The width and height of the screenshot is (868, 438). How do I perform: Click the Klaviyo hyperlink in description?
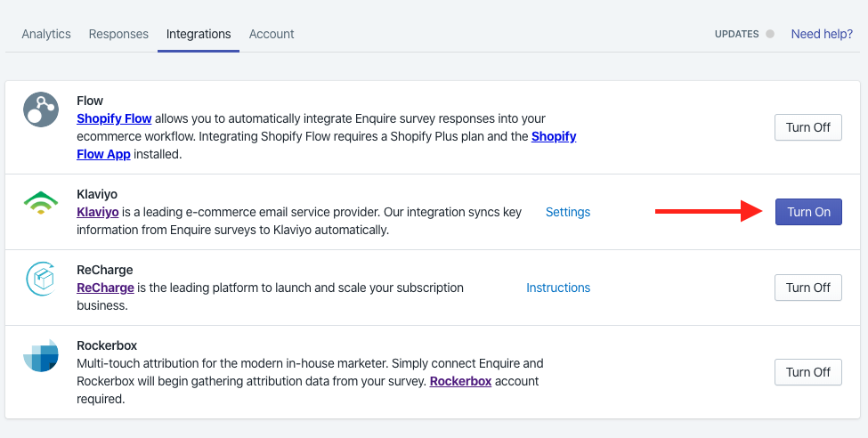[97, 212]
